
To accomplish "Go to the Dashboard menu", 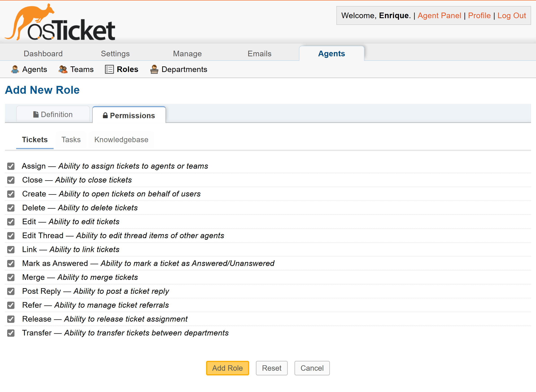I will (43, 54).
